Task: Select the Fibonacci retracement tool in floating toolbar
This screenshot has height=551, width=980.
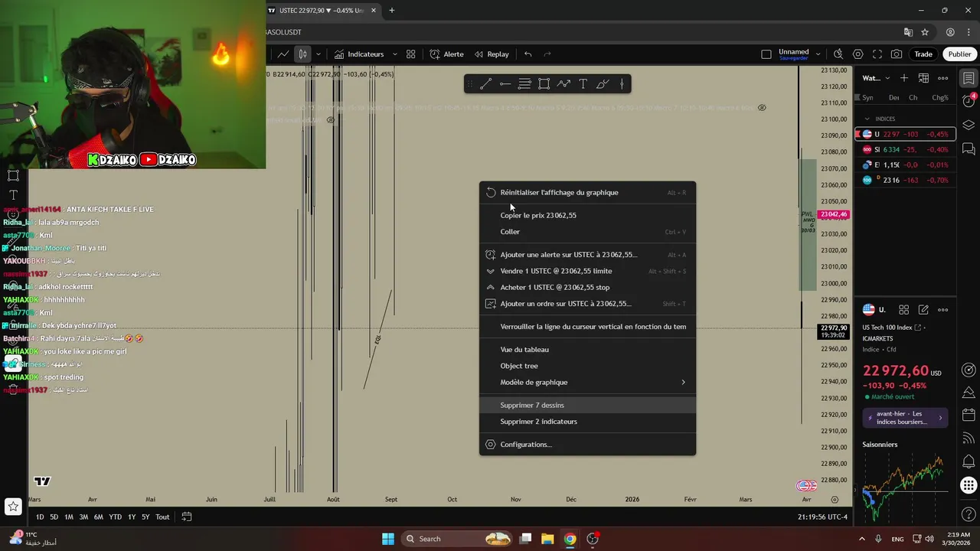Action: click(524, 84)
